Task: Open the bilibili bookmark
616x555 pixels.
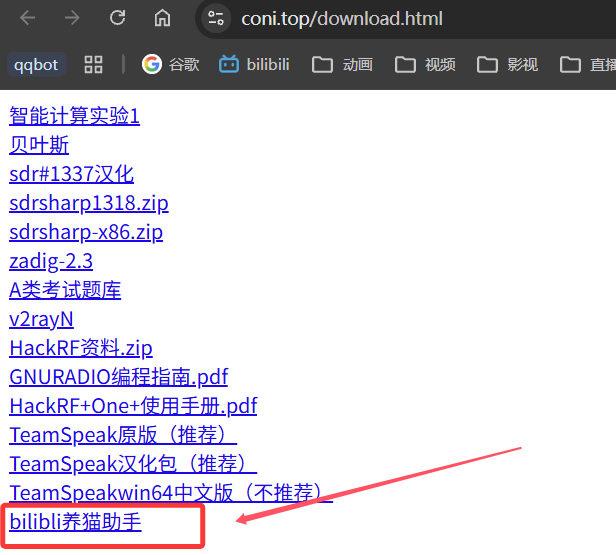Action: (x=255, y=64)
